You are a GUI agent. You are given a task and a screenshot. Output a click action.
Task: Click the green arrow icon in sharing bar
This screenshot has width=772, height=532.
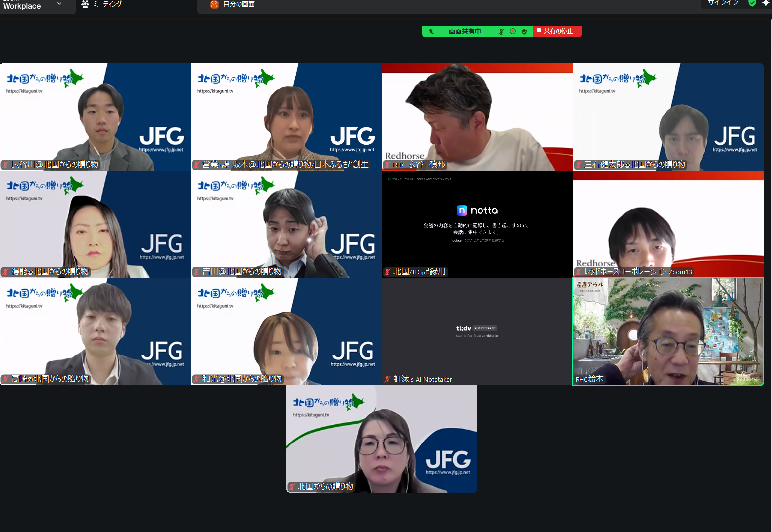[x=431, y=31]
